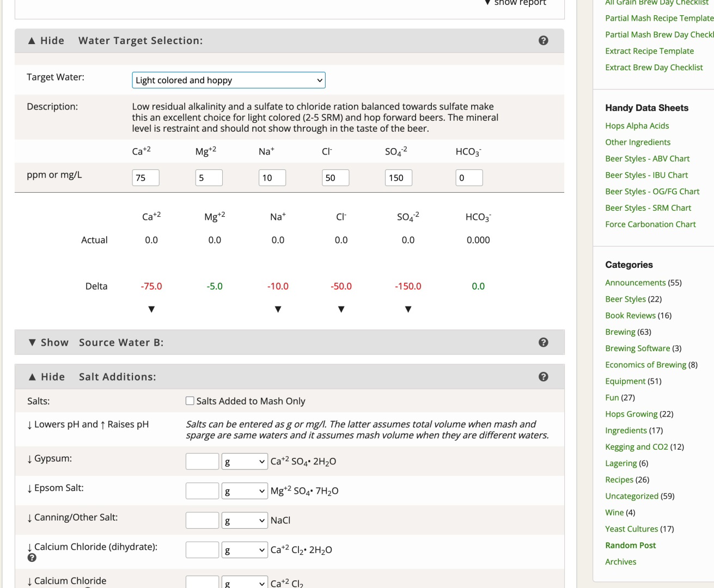Enable Salts Added to Mash Only checkbox
The width and height of the screenshot is (714, 588).
(190, 401)
